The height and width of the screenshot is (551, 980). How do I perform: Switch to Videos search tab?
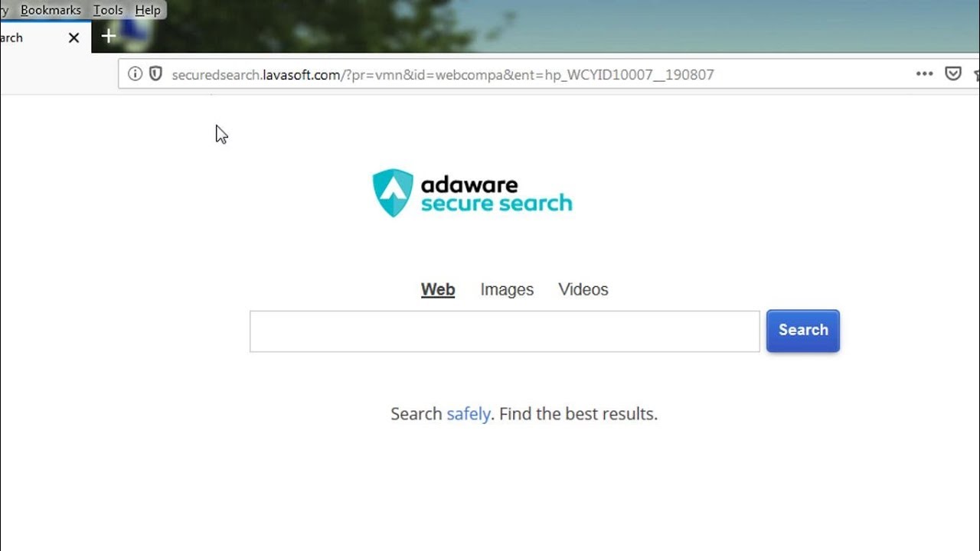click(583, 289)
